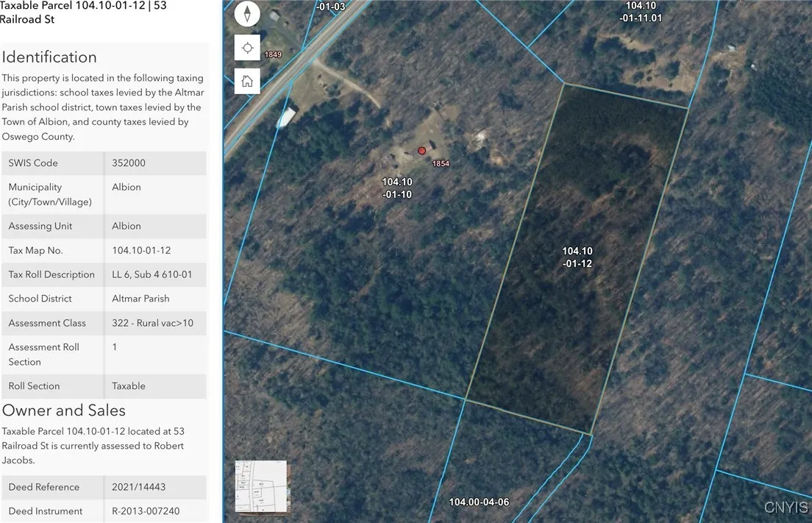Screen dimensions: 812x523
Task: Click the 1849 address label on the map
Action: coord(273,54)
